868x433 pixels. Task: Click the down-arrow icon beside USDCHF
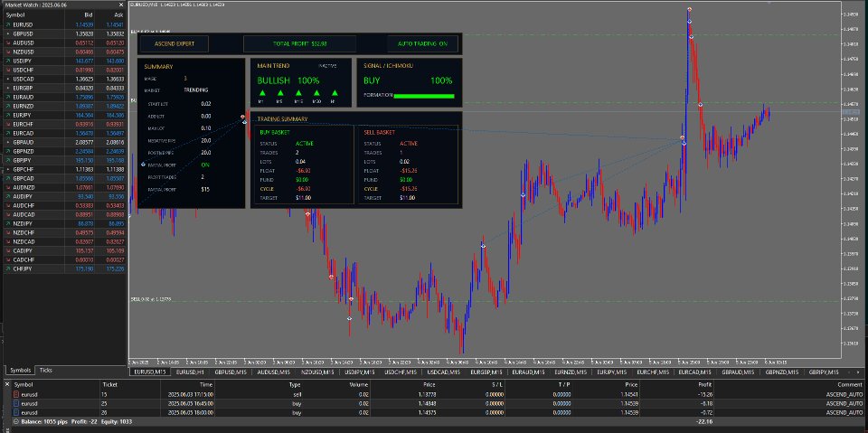7,70
